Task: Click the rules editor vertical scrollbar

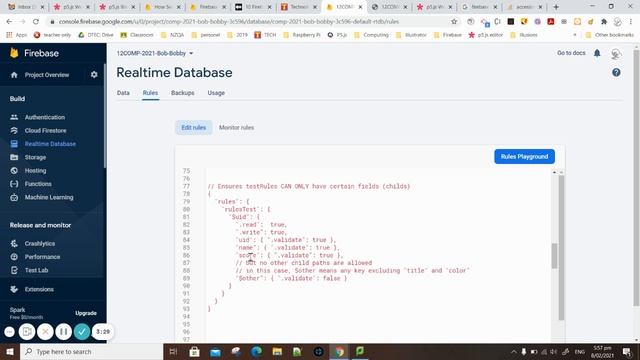Action: pyautogui.click(x=555, y=256)
